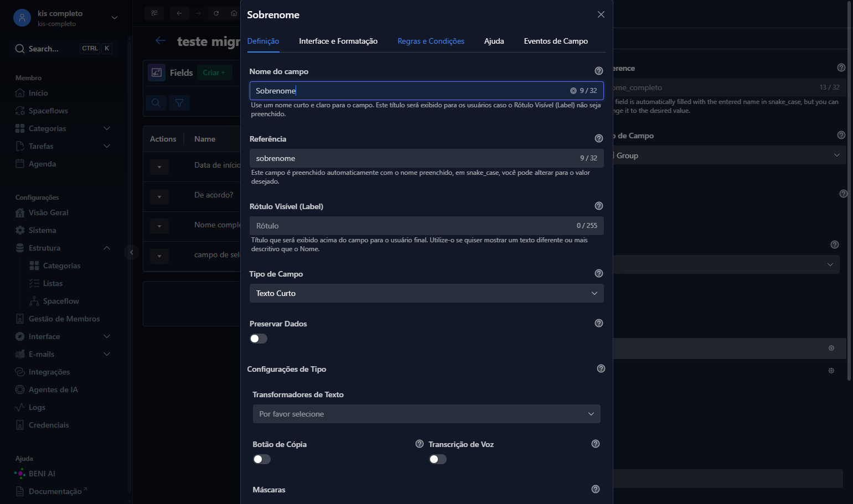Show help for the Referência field
The height and width of the screenshot is (504, 853).
[598, 138]
